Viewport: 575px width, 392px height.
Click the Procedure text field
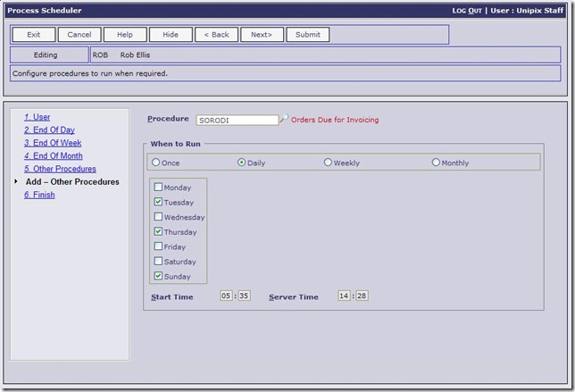(237, 120)
